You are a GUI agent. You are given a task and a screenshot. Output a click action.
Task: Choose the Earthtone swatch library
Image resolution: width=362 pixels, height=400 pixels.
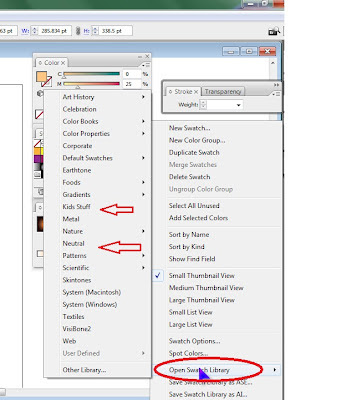(97, 170)
